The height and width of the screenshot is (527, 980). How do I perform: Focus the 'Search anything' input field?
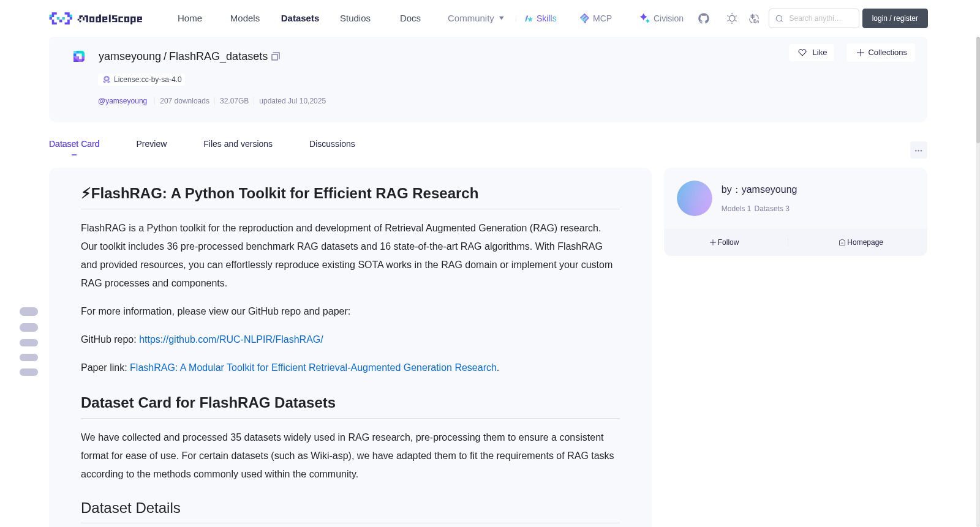point(814,18)
